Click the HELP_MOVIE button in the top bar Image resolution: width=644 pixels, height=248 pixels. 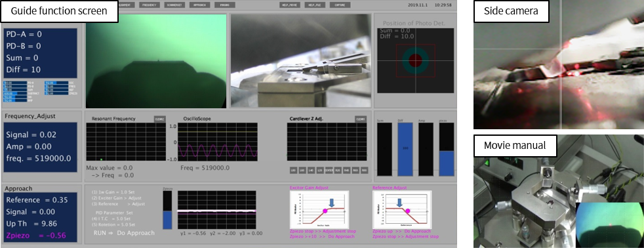(x=290, y=5)
